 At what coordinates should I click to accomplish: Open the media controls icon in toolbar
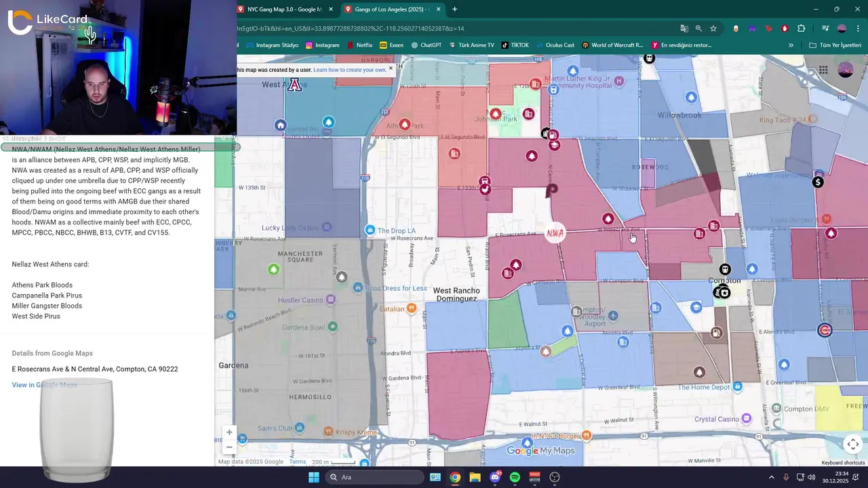825,28
